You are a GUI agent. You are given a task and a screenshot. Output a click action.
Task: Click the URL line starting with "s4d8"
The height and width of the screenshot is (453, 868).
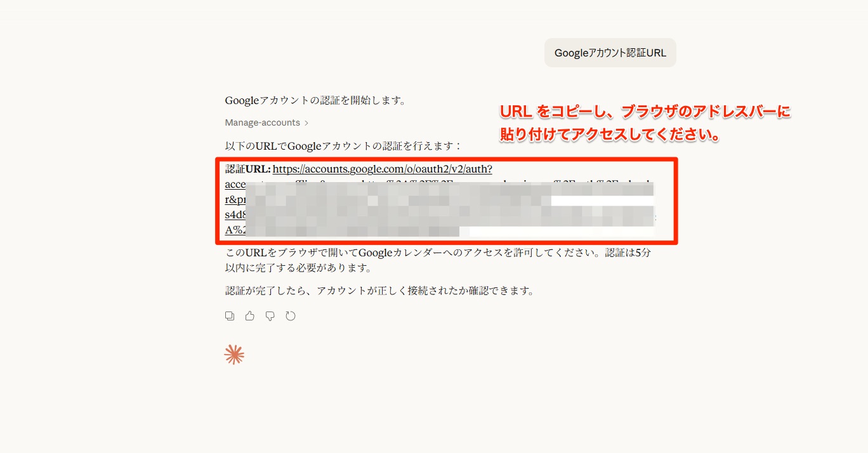click(x=235, y=215)
